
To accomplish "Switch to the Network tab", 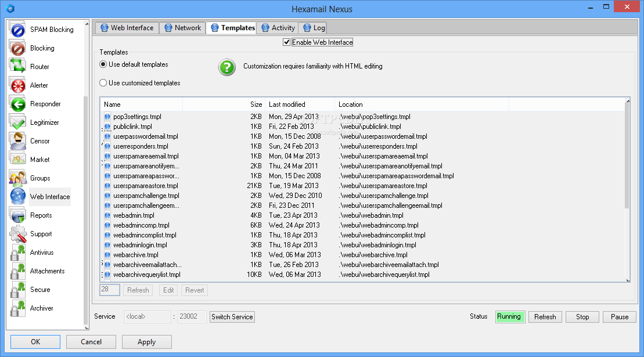I will pyautogui.click(x=182, y=28).
